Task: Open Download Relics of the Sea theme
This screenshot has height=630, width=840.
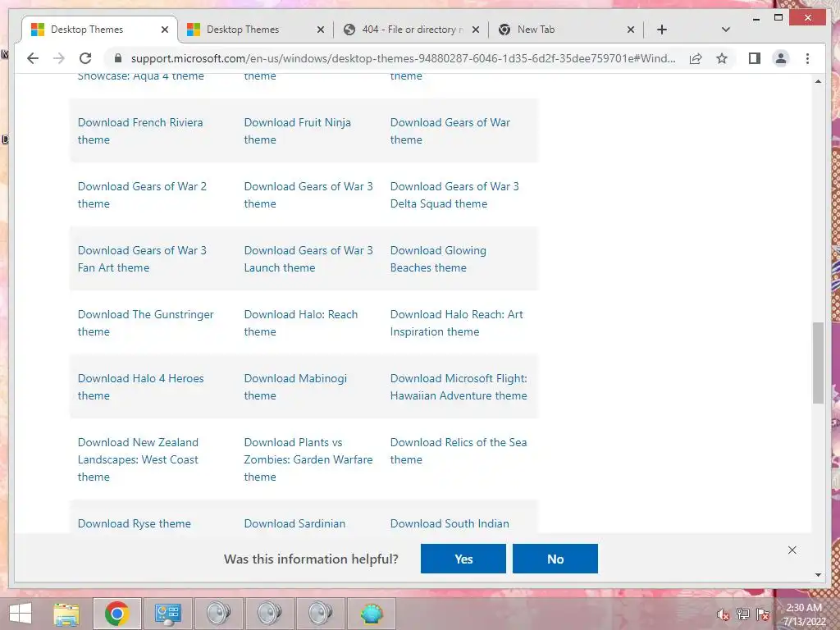Action: (459, 451)
